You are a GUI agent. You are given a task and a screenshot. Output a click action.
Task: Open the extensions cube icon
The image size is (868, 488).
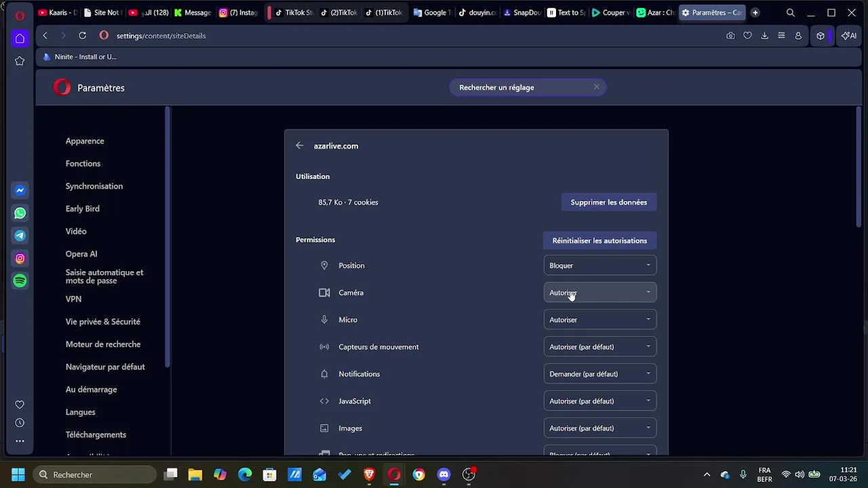(821, 36)
